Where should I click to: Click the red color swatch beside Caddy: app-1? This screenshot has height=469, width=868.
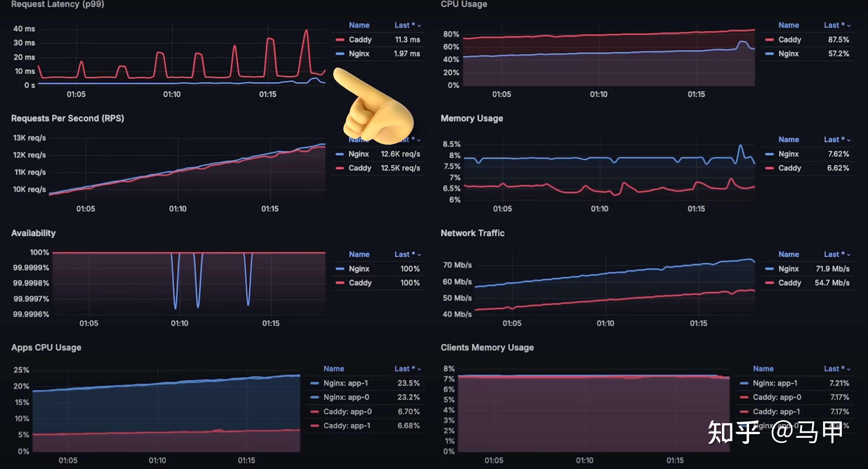[314, 425]
